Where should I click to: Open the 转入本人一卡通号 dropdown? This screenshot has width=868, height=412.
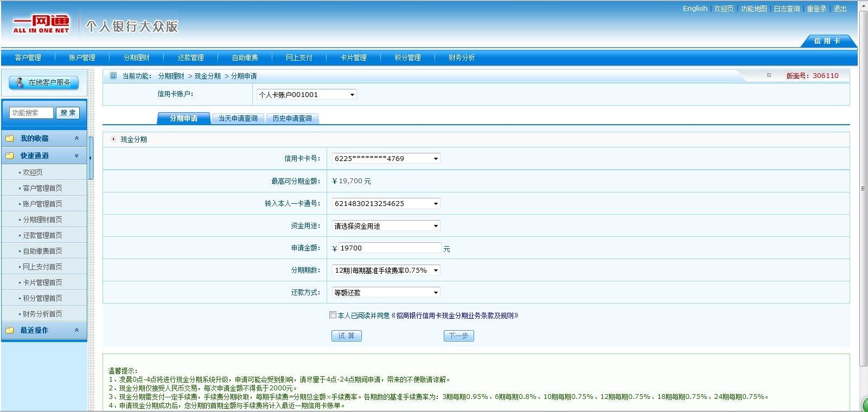click(386, 203)
